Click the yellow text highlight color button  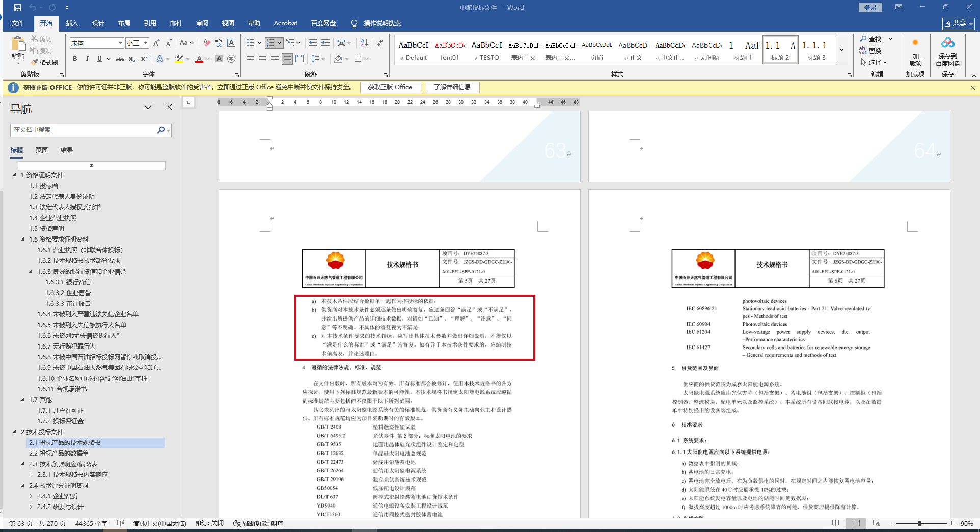coord(179,59)
